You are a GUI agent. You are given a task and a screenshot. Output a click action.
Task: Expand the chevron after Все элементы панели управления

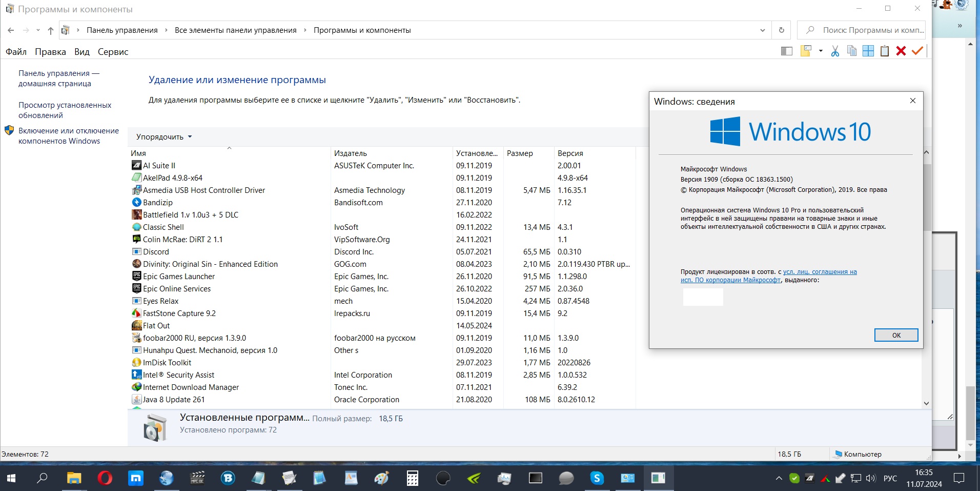[305, 30]
